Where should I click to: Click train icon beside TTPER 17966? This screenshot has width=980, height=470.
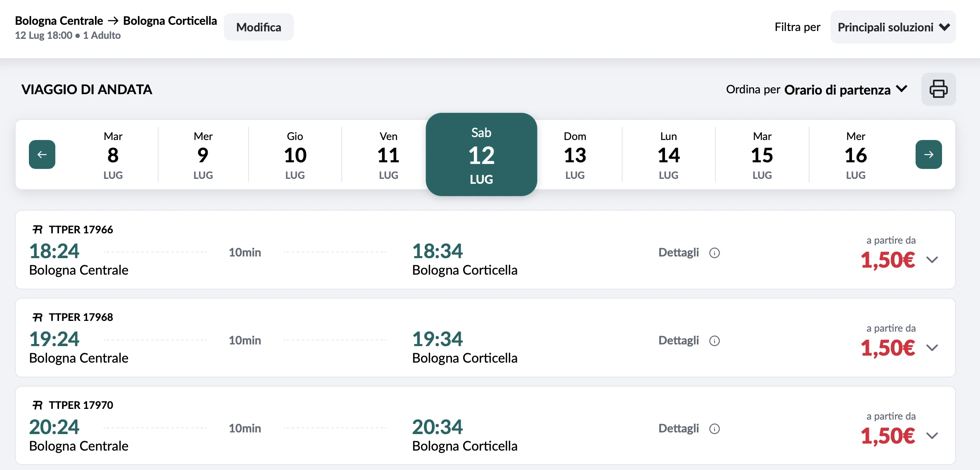click(x=38, y=229)
